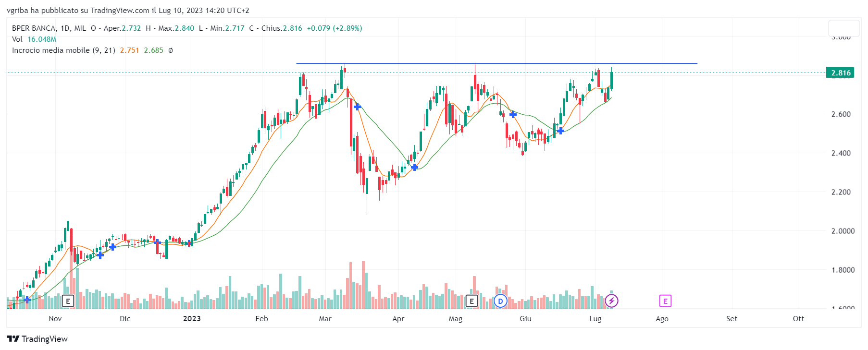Click the BPER BANCA, 1D, MIL symbol title
Image resolution: width=868 pixels, height=350 pixels.
point(49,28)
